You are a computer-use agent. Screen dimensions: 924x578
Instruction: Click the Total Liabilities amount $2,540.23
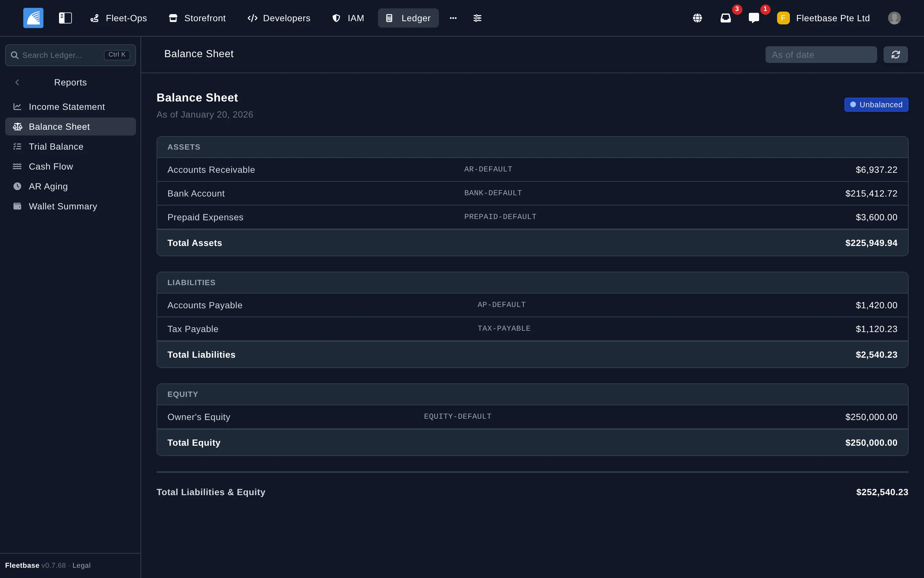click(877, 355)
